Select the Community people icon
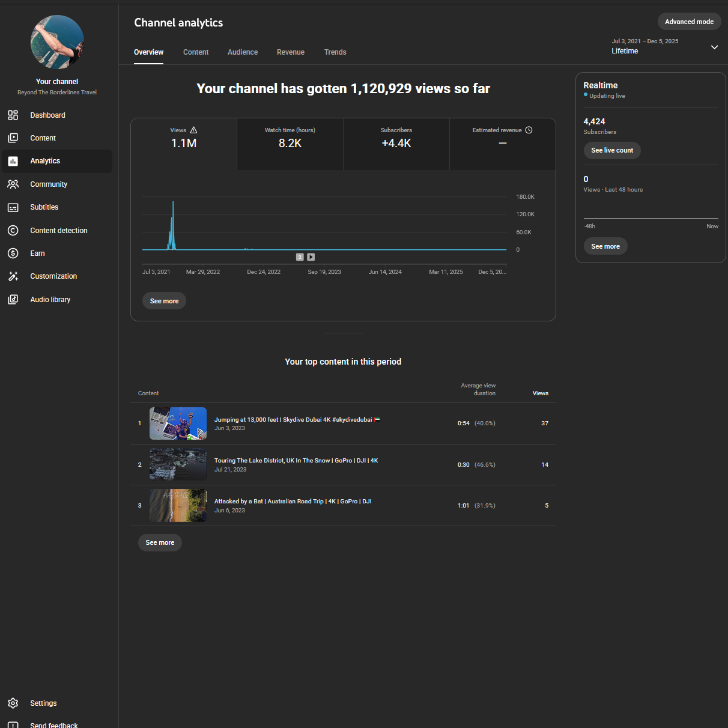 coord(13,184)
